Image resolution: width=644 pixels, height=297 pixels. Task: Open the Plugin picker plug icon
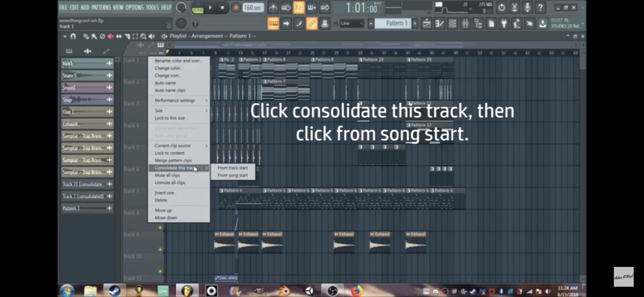click(504, 24)
